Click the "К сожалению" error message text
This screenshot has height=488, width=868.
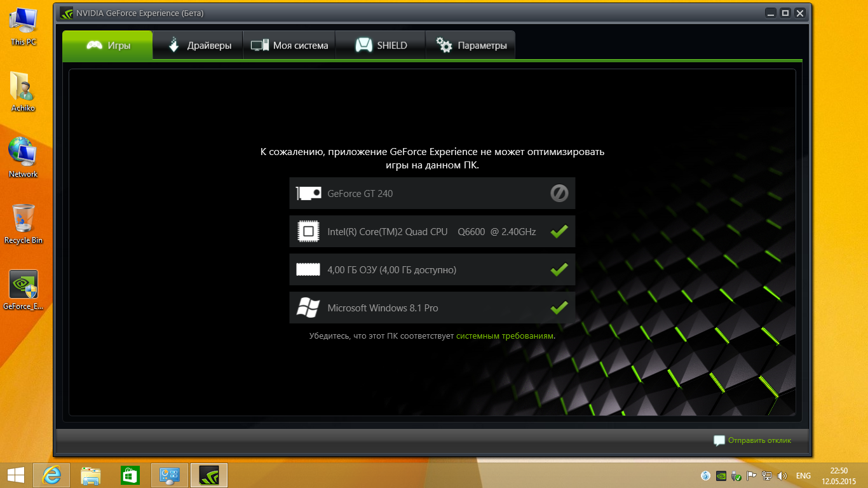[433, 158]
